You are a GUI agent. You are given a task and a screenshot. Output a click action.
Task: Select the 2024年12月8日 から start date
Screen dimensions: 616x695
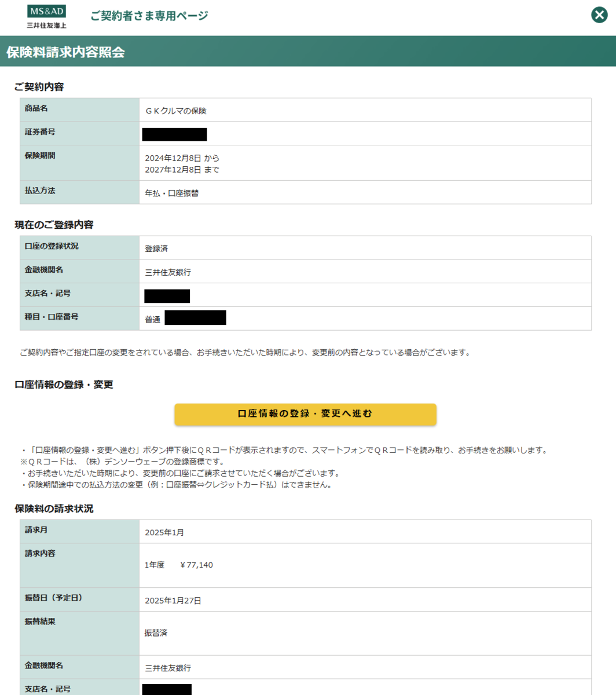pos(182,158)
